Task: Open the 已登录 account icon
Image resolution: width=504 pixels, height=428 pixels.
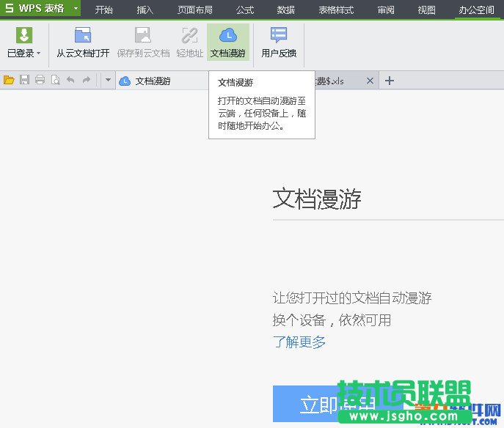Action: tap(24, 35)
